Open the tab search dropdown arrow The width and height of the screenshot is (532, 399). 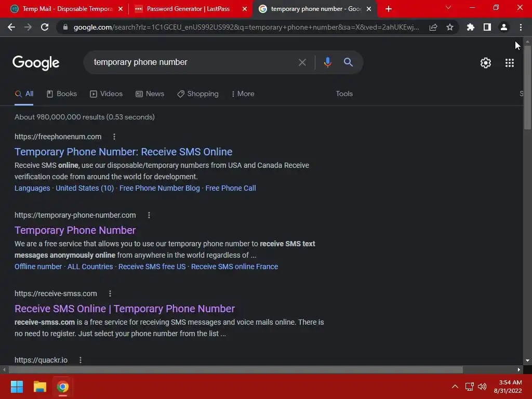click(x=448, y=7)
